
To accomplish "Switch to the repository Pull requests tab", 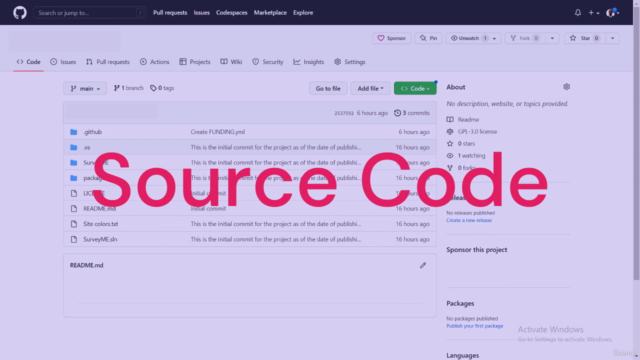I will 108,62.
